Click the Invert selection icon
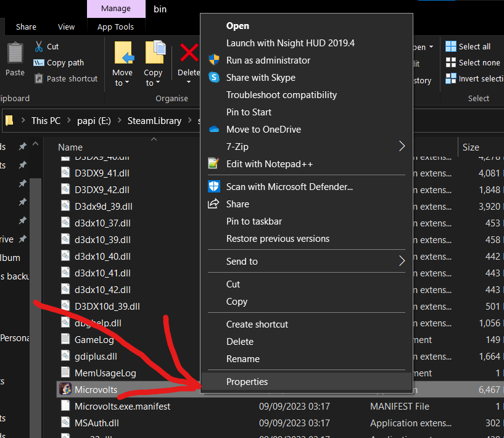 [451, 78]
